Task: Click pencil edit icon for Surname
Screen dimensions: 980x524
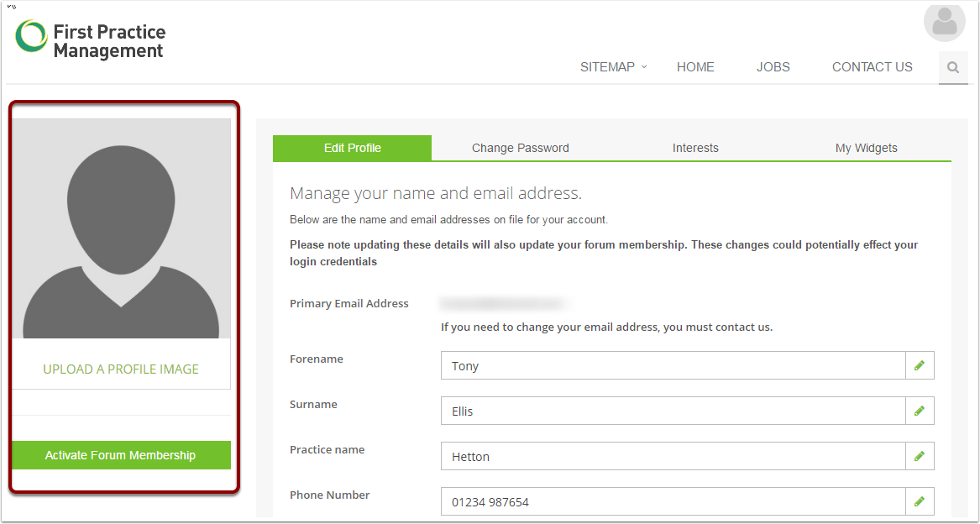Action: coord(920,411)
